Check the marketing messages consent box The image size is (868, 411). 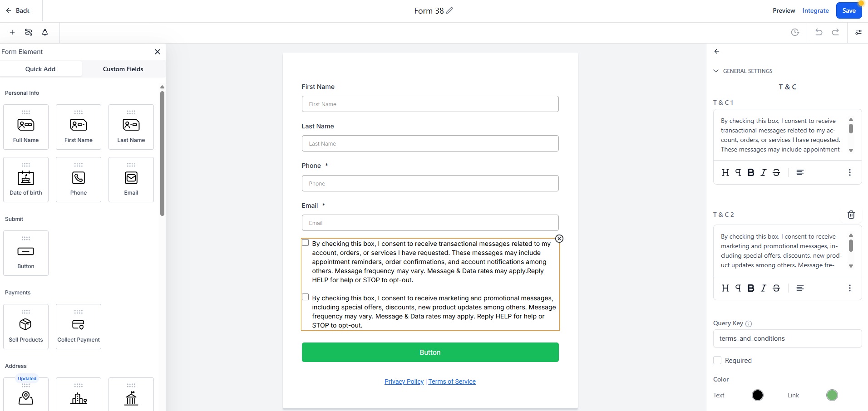coord(306,297)
